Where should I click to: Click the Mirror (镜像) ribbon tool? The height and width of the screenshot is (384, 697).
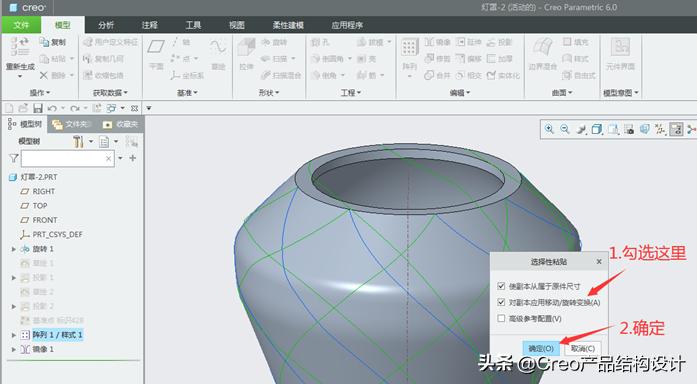click(437, 42)
